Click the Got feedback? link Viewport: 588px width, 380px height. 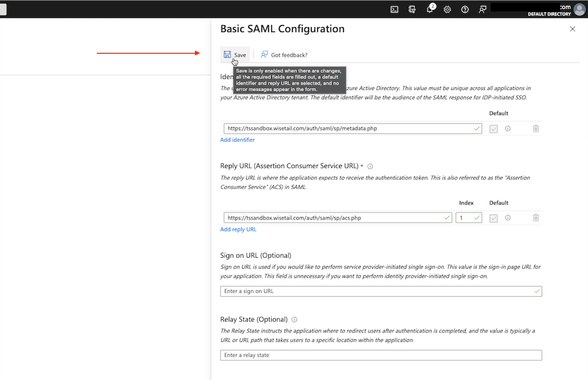283,54
